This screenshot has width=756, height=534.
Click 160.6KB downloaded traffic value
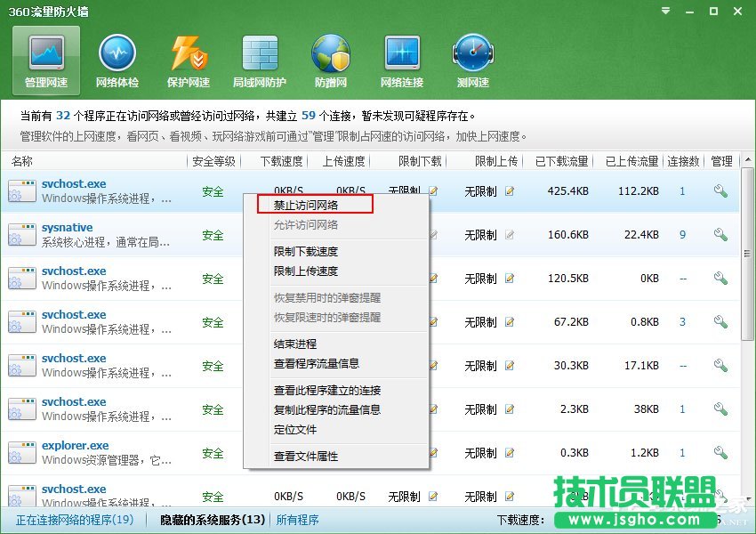click(568, 235)
